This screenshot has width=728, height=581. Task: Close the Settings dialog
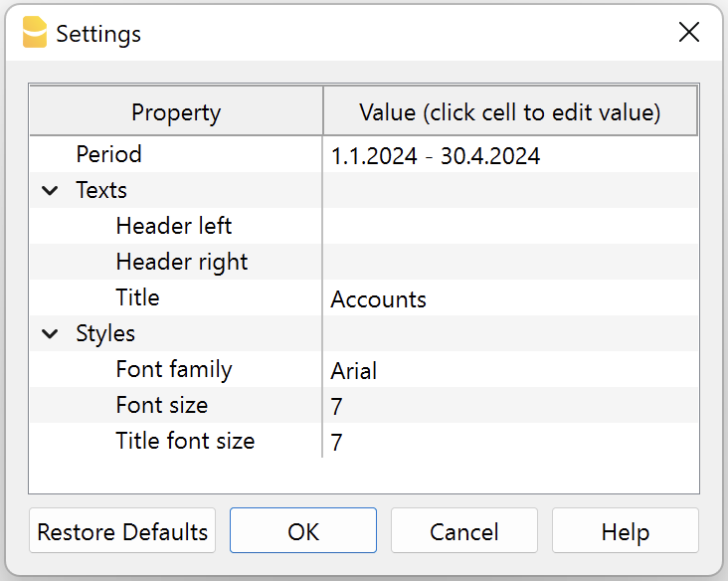click(x=688, y=33)
